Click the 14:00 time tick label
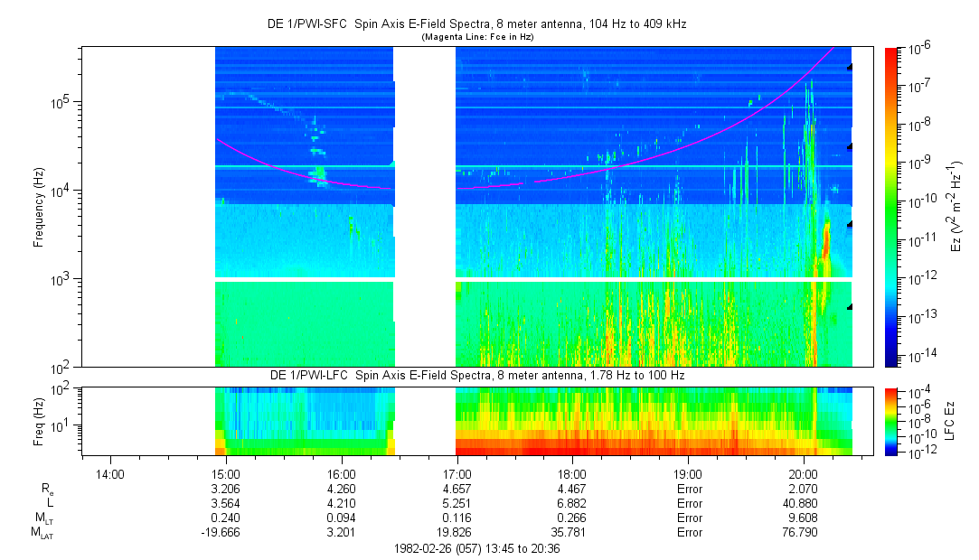The image size is (979, 560). click(109, 472)
